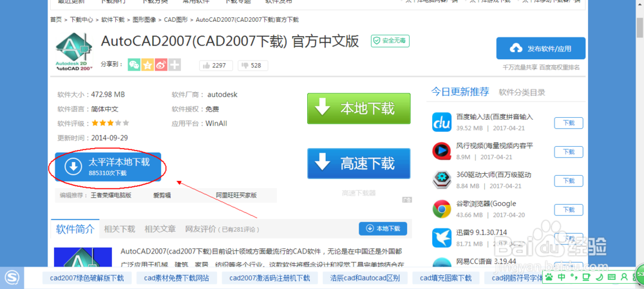Click Baidu IME paw icon
The height and width of the screenshot is (289, 644).
point(549,277)
